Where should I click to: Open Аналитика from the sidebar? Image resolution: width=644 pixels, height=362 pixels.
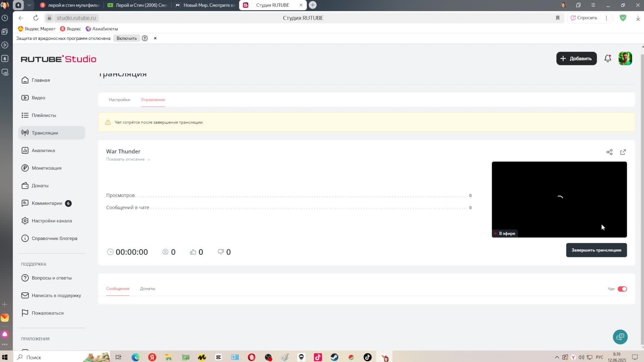click(x=43, y=150)
